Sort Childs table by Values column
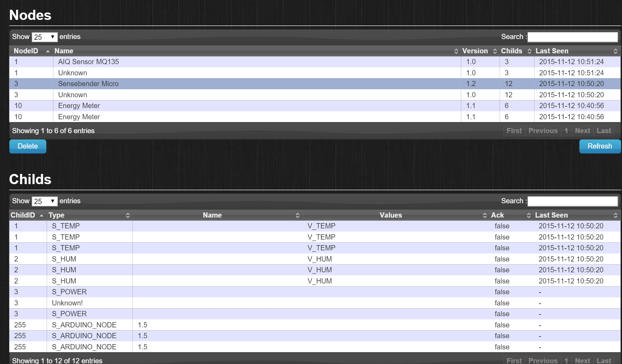The height and width of the screenshot is (364, 622). (396, 215)
